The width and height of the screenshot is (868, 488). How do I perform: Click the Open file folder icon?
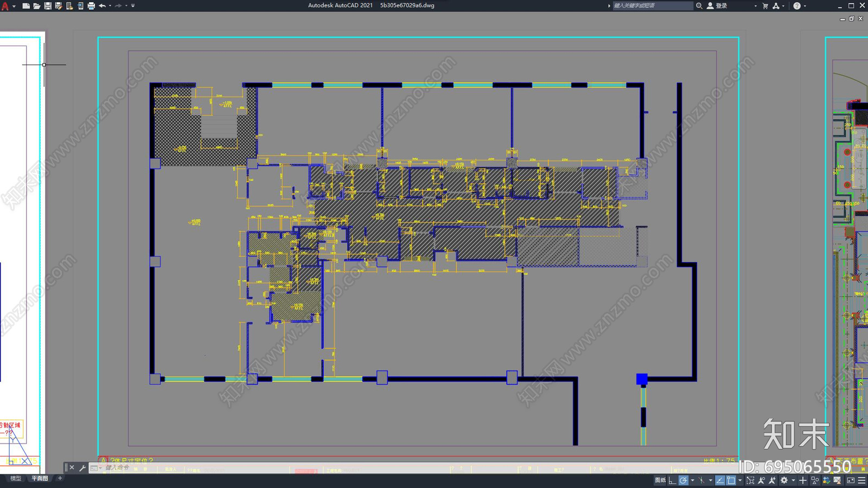click(36, 5)
